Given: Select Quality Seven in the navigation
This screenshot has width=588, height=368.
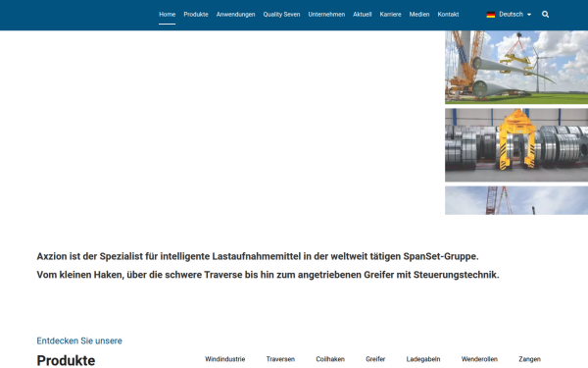Looking at the screenshot, I should click(281, 15).
